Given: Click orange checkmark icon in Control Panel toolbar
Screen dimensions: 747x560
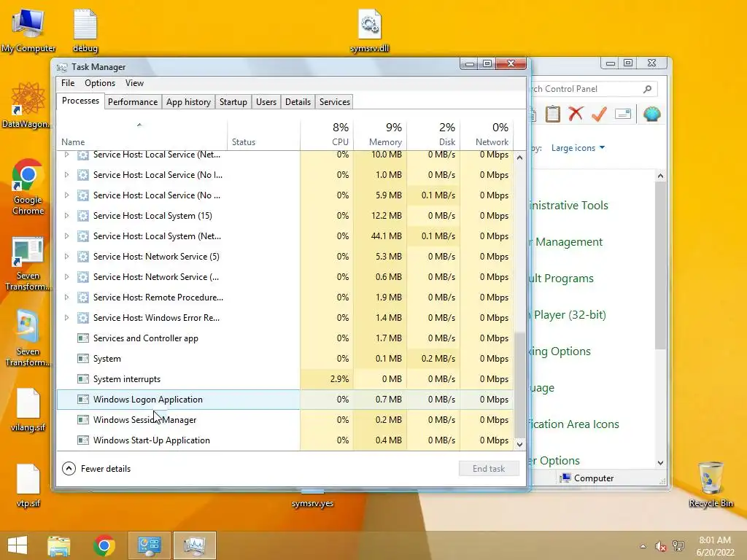Looking at the screenshot, I should tap(600, 114).
